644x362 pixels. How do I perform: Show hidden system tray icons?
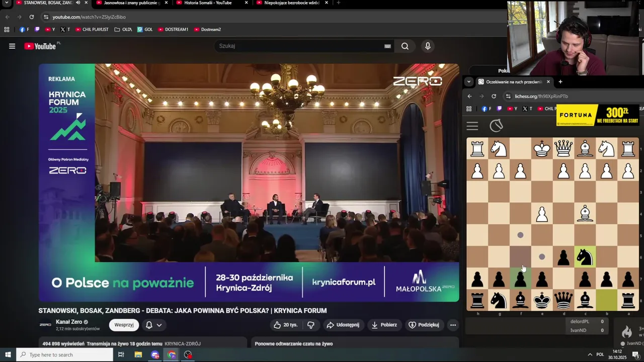pos(590,354)
